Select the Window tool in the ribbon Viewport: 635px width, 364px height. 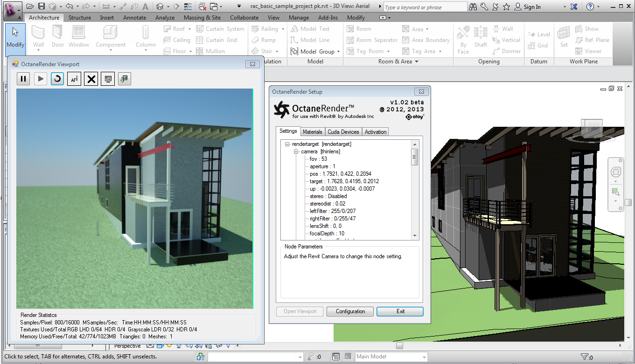coord(79,37)
